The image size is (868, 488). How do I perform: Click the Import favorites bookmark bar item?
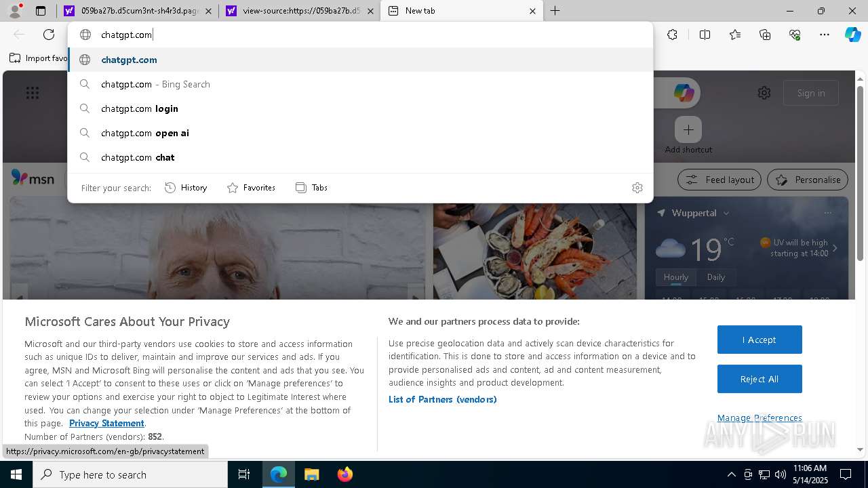pos(39,58)
